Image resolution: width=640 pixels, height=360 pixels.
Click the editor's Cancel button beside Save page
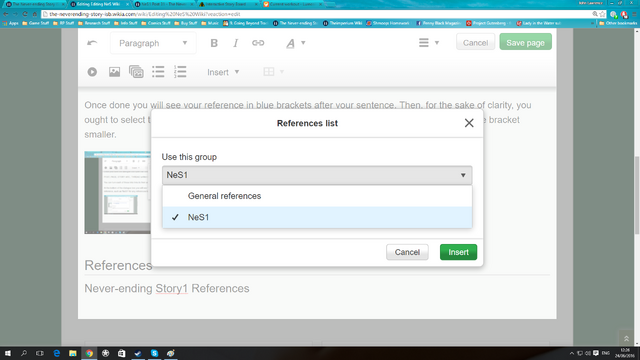pos(475,42)
